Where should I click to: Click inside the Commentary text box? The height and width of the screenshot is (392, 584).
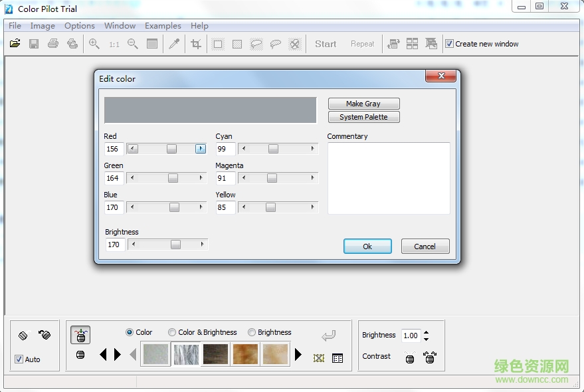pos(388,178)
